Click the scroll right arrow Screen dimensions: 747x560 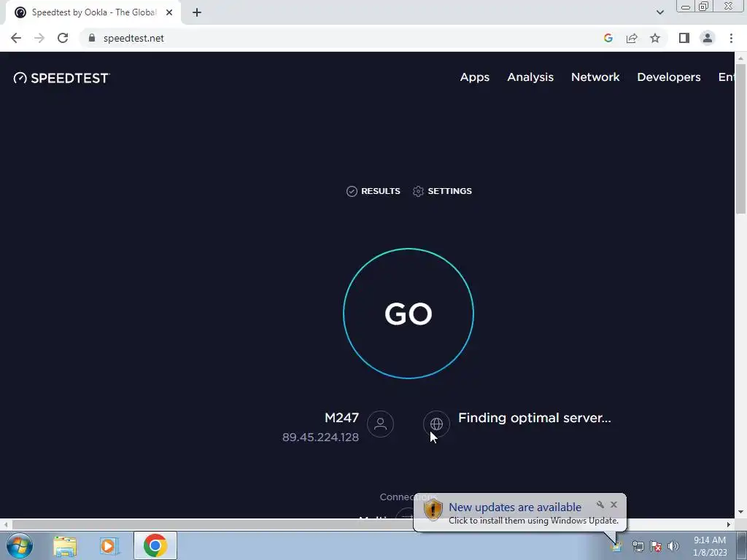[x=729, y=524]
